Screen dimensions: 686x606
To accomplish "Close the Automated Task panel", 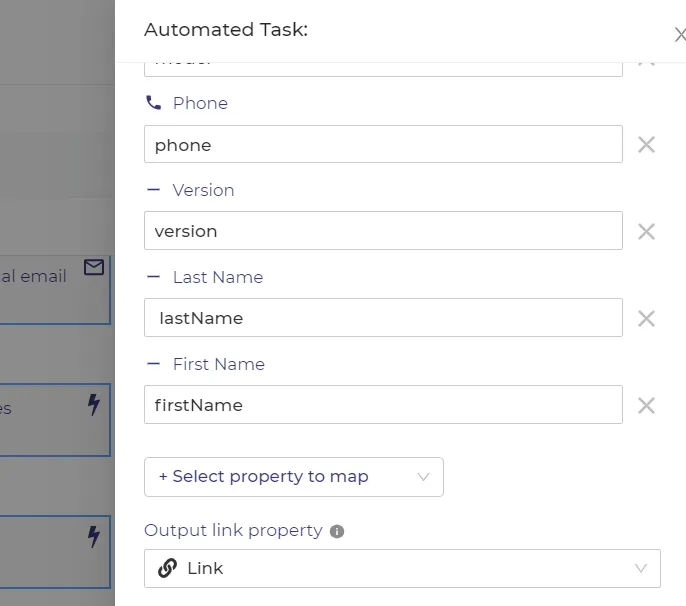I will click(x=680, y=35).
